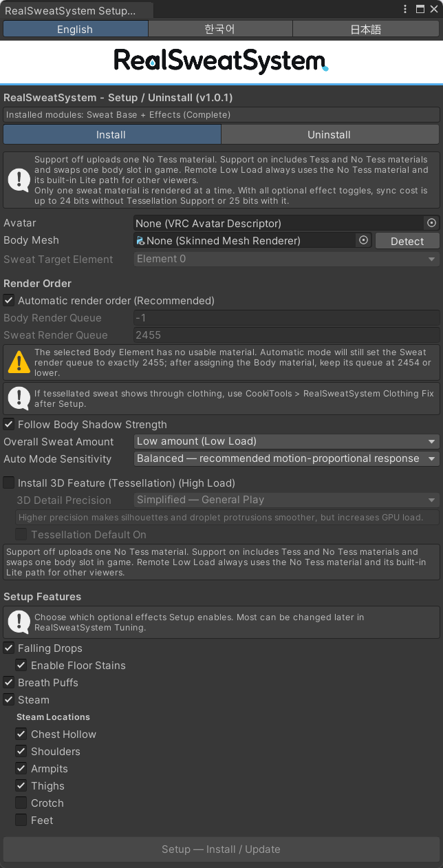Enable Feet steam location
This screenshot has height=868, width=443.
click(x=21, y=820)
